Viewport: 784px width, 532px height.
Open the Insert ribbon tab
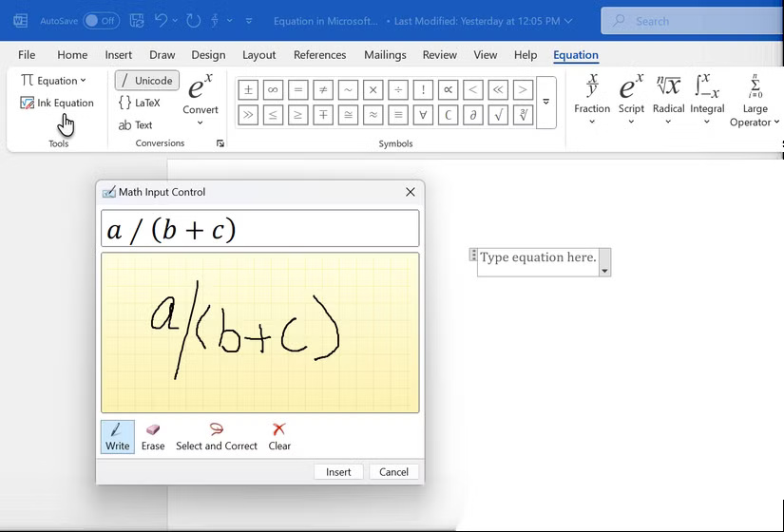click(119, 55)
